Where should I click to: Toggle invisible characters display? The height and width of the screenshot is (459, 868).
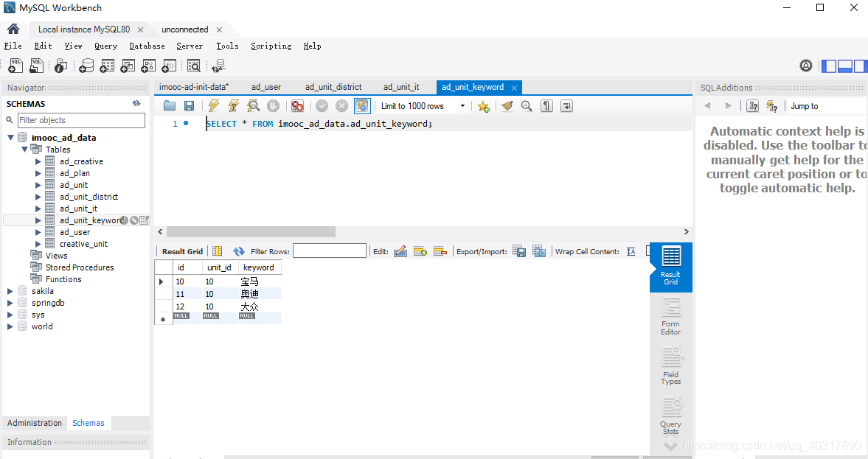(546, 105)
